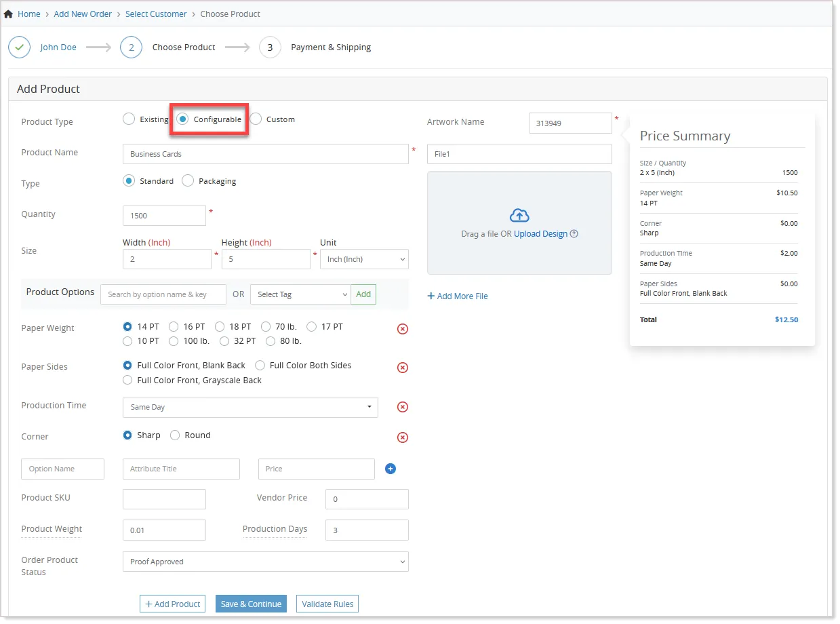Image resolution: width=840 pixels, height=624 pixels.
Task: Click Save & Continue
Action: 251,604
